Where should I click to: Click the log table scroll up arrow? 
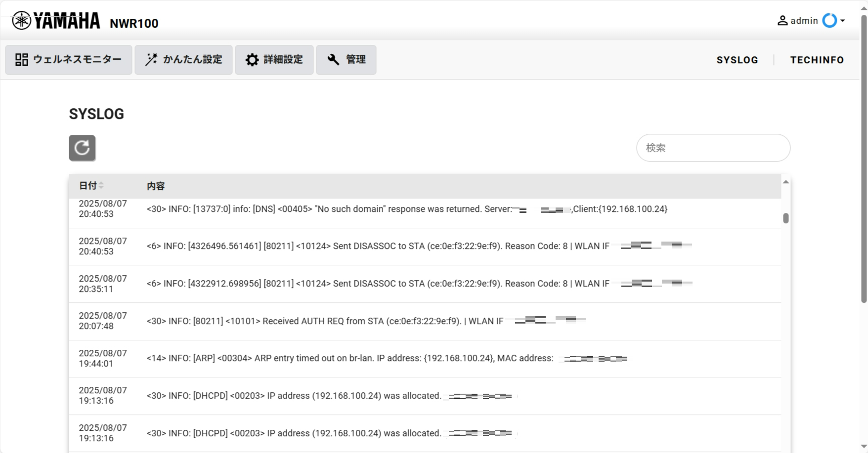pos(786,182)
